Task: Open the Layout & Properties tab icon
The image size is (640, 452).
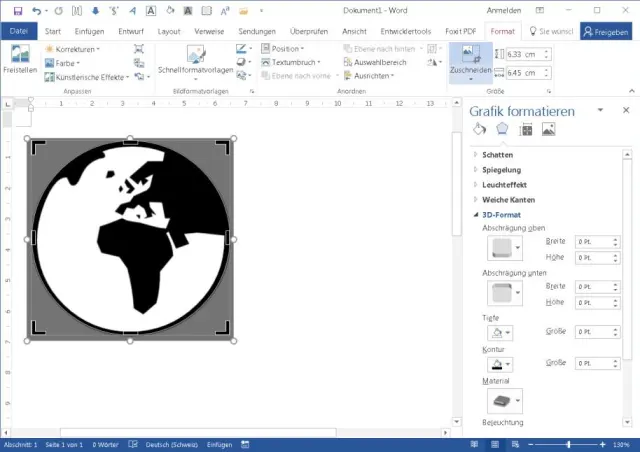Action: 526,129
